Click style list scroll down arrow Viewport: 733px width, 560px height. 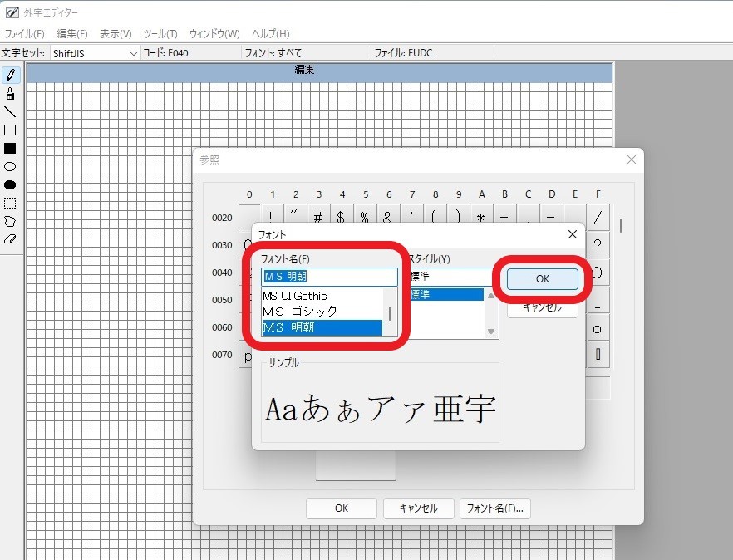[x=491, y=332]
